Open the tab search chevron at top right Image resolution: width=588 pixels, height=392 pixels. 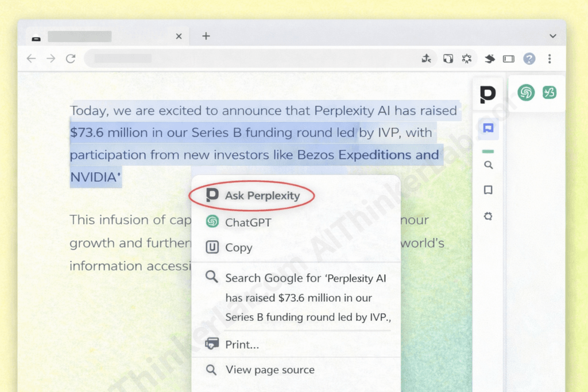click(552, 36)
